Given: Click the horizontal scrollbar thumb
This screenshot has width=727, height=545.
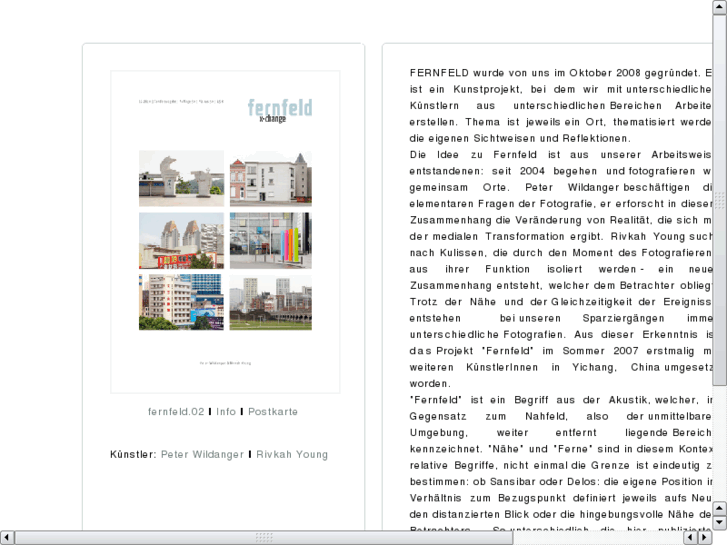Looking at the screenshot, I should click(x=264, y=538).
